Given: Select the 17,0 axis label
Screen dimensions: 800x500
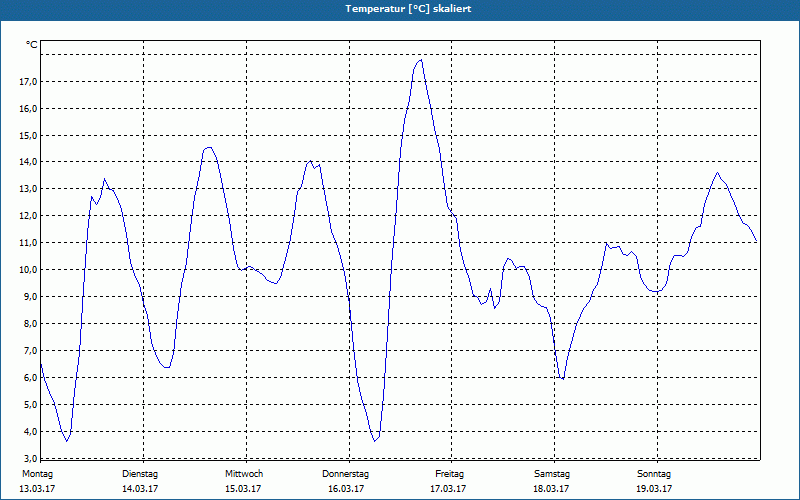Looking at the screenshot, I should [x=28, y=82].
